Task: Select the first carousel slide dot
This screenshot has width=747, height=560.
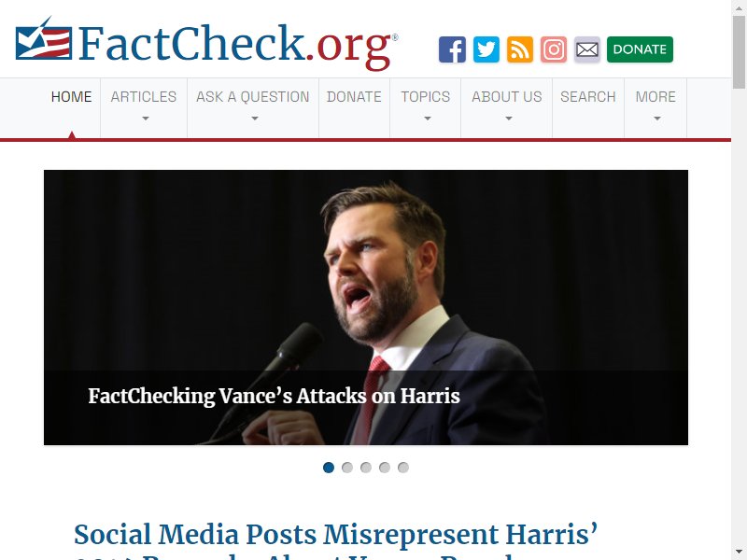Action: pos(329,468)
